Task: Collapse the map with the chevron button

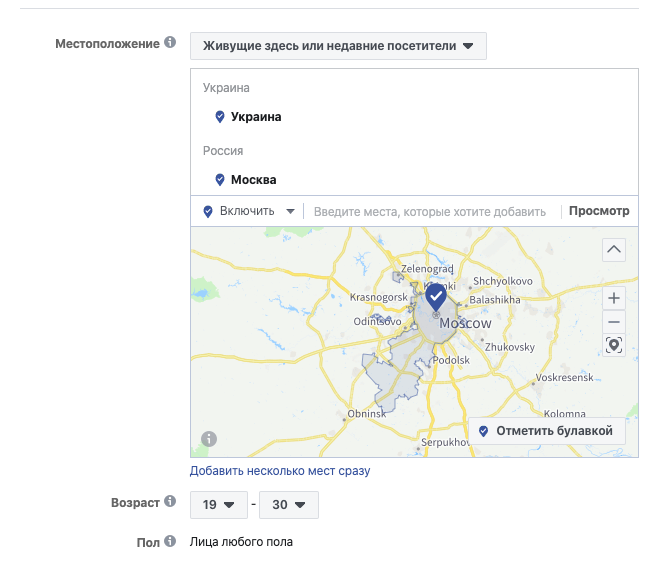Action: [x=614, y=249]
